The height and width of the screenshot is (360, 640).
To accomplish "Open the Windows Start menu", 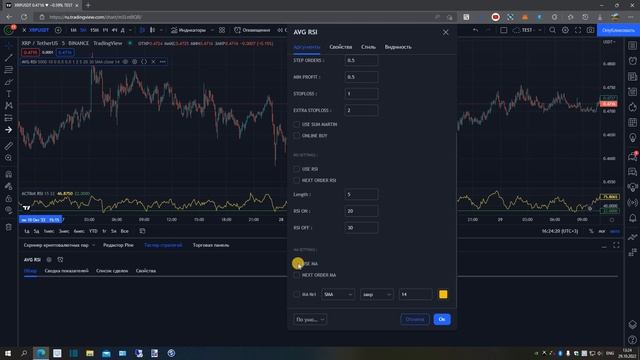I will pyautogui.click(x=8, y=353).
